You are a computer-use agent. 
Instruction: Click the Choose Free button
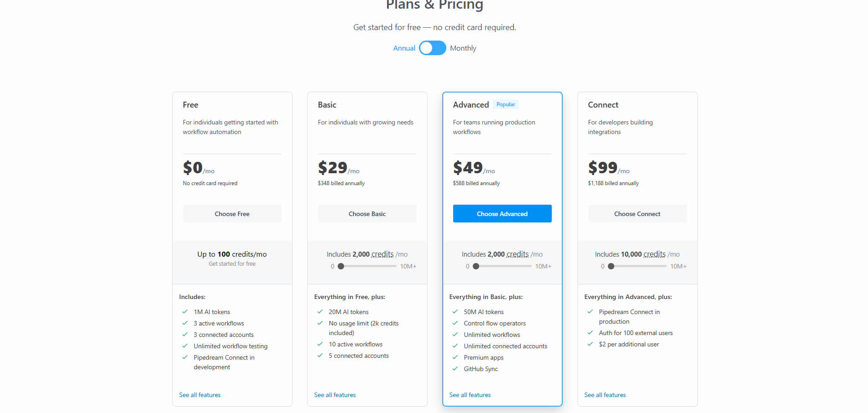point(232,213)
